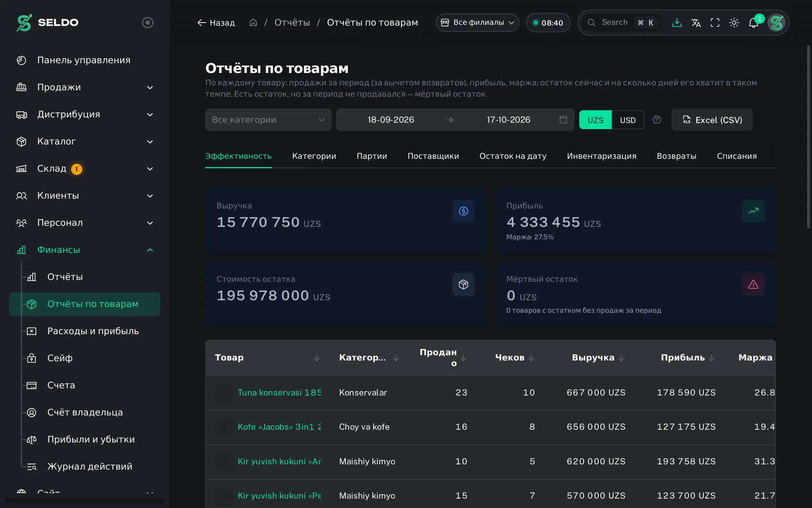
Task: Click the revenue dollar icon on Выручка card
Action: click(464, 211)
